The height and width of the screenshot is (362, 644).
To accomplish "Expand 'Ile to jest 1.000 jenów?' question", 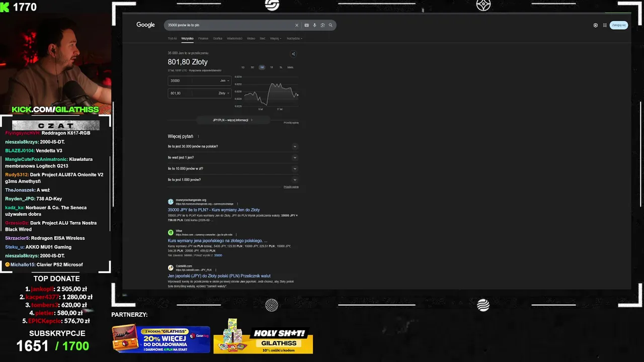I will point(233,179).
